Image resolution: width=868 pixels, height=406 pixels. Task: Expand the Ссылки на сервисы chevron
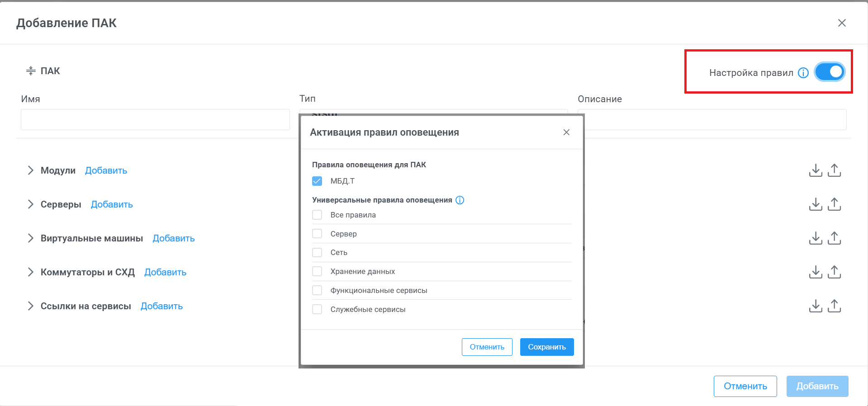(x=30, y=306)
